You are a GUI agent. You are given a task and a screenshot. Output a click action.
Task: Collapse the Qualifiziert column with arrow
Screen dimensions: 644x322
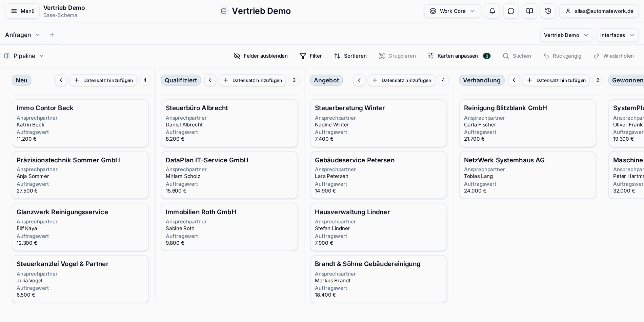[210, 80]
